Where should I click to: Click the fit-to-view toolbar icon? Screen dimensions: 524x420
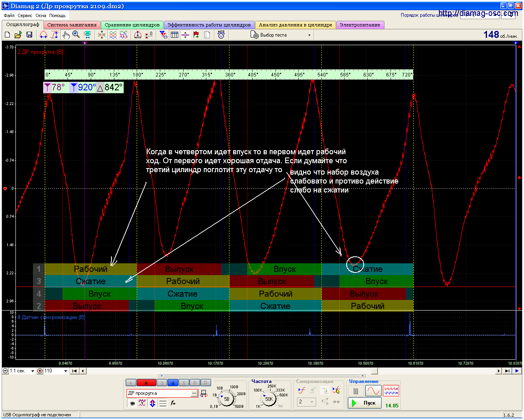click(x=87, y=35)
